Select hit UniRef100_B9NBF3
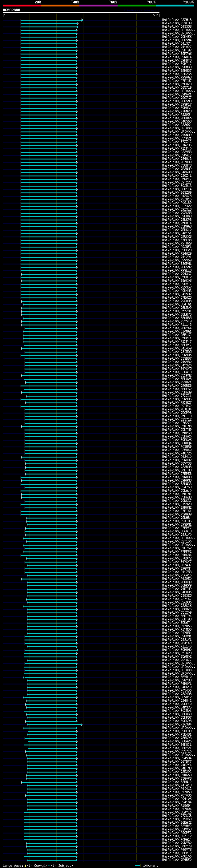 (x=177, y=61)
